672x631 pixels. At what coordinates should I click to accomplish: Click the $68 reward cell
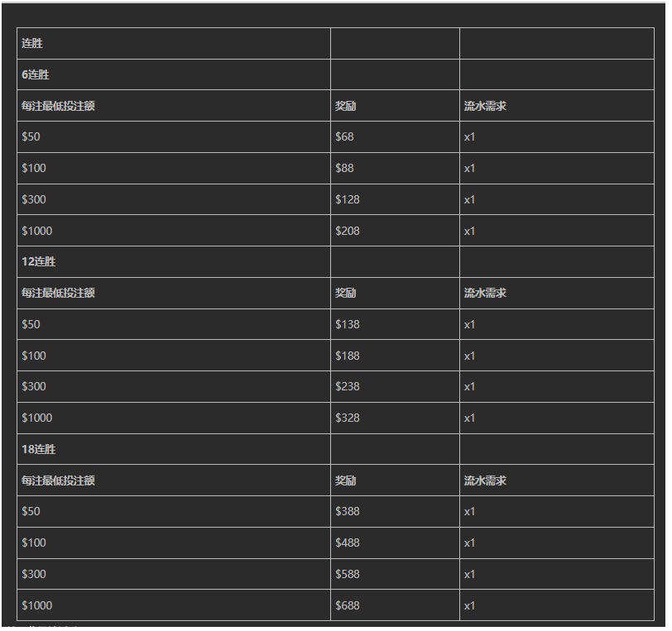pyautogui.click(x=344, y=137)
